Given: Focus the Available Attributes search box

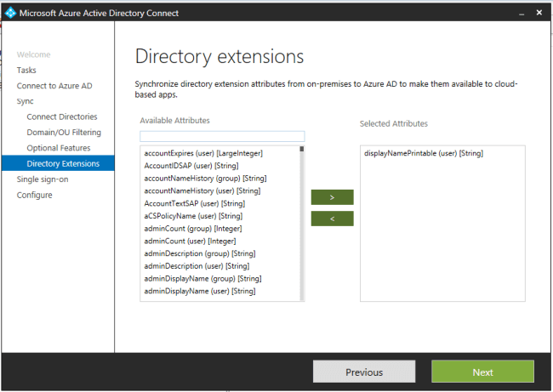Looking at the screenshot, I should click(x=222, y=136).
